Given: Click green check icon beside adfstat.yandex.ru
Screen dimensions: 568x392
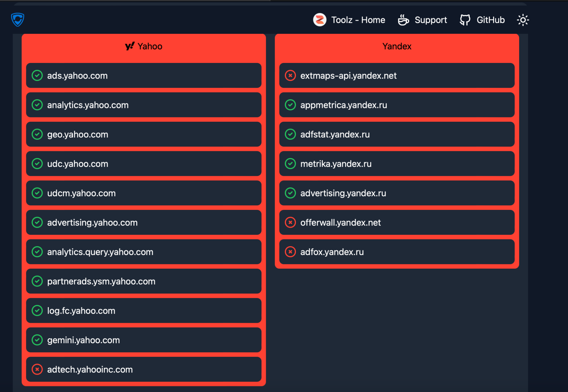Looking at the screenshot, I should (x=290, y=134).
